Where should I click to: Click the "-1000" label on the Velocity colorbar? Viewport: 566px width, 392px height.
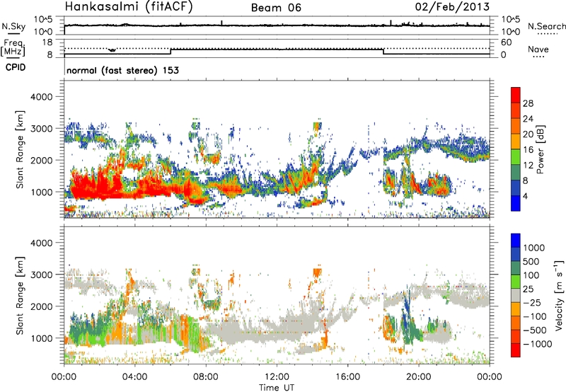click(537, 344)
